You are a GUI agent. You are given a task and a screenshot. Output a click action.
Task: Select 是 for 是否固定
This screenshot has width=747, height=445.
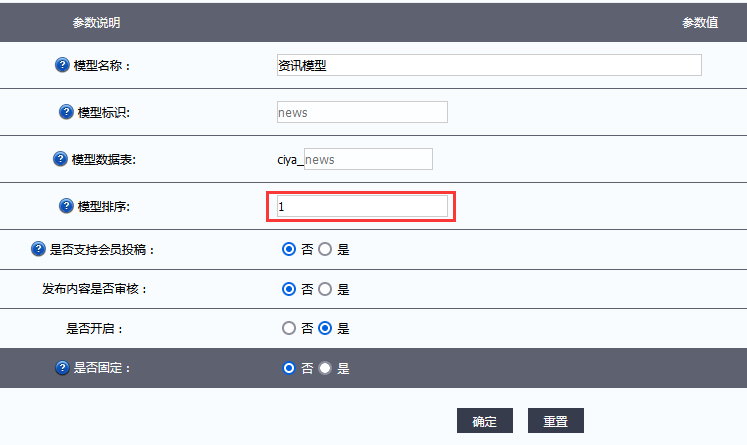325,368
